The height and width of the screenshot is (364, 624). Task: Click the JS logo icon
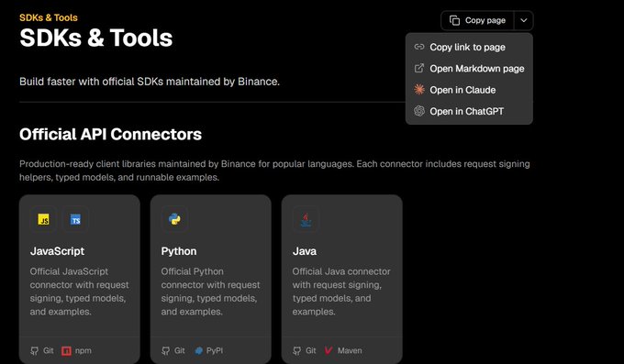point(43,219)
